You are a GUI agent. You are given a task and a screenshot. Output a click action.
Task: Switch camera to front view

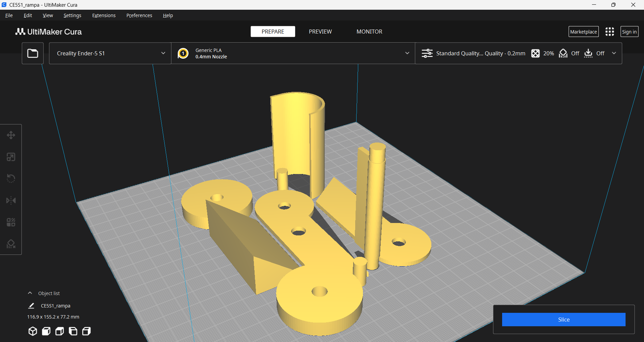coord(46,331)
